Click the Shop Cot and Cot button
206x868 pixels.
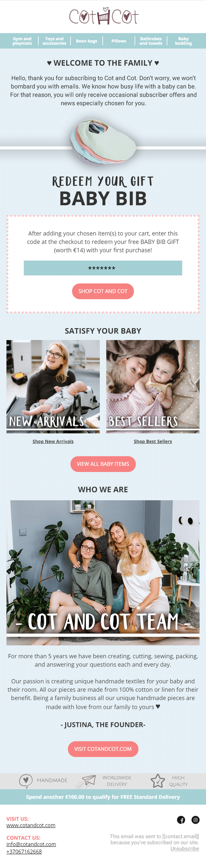click(103, 291)
